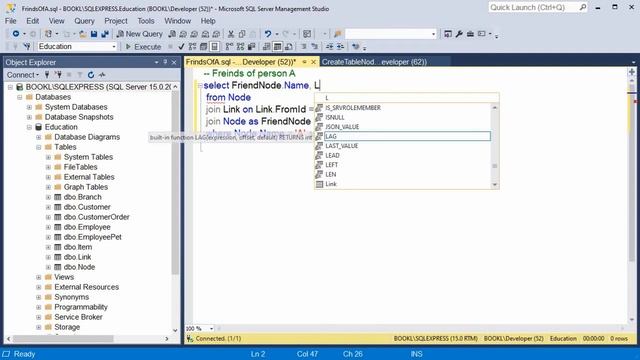The height and width of the screenshot is (360, 640).
Task: Open Properties window wrench icon
Action: pos(459,34)
